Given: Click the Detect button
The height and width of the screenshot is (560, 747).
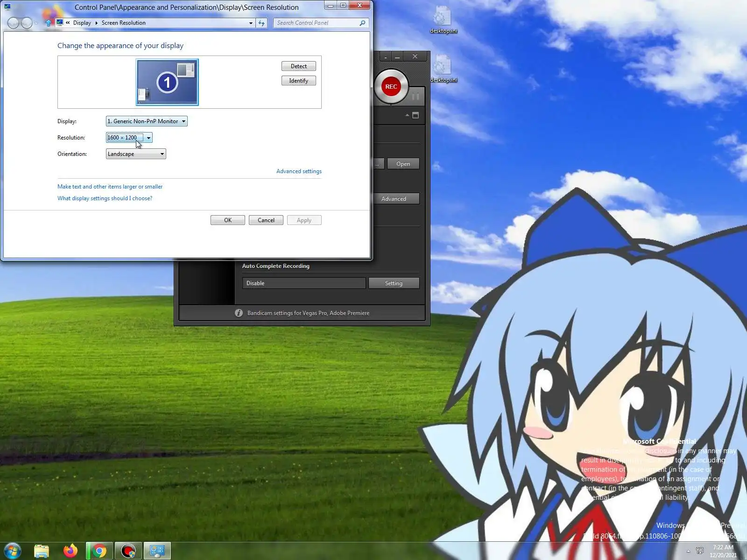Looking at the screenshot, I should (x=299, y=66).
